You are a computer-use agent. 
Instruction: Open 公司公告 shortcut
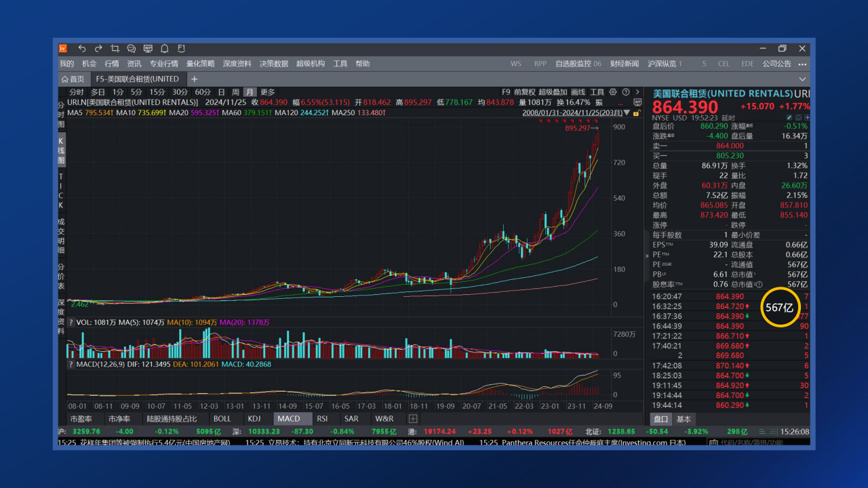(776, 64)
